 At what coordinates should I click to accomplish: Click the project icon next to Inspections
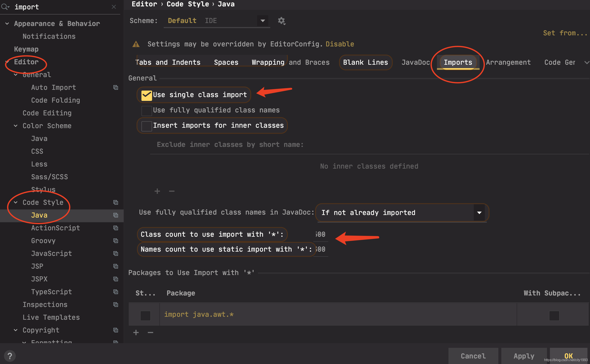(x=116, y=305)
